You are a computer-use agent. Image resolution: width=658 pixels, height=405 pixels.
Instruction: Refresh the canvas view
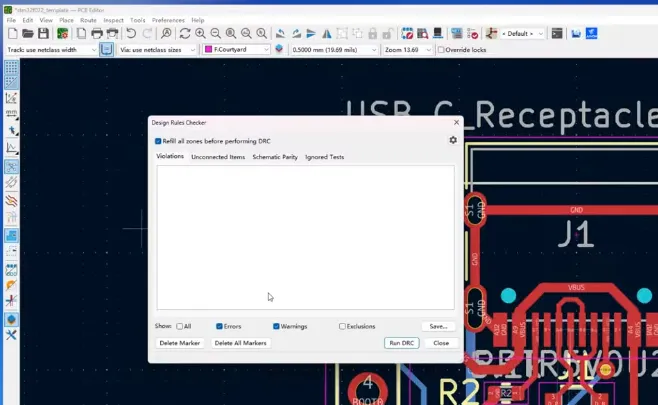[x=185, y=34]
